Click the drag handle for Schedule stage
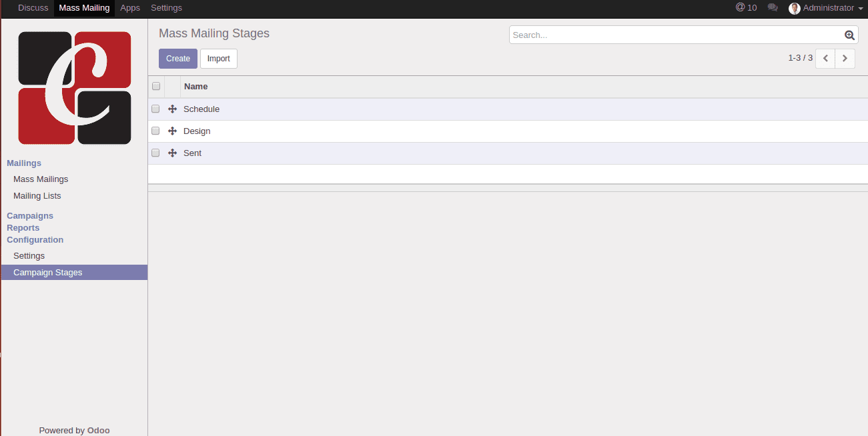Screen dimensions: 868x436 point(172,109)
